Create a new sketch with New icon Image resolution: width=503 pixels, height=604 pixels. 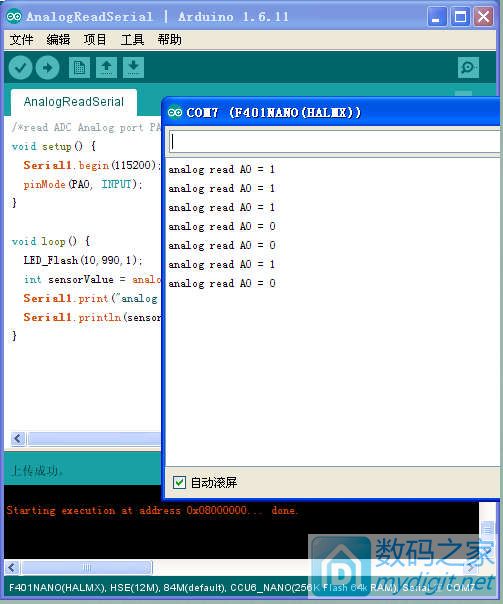pyautogui.click(x=79, y=67)
